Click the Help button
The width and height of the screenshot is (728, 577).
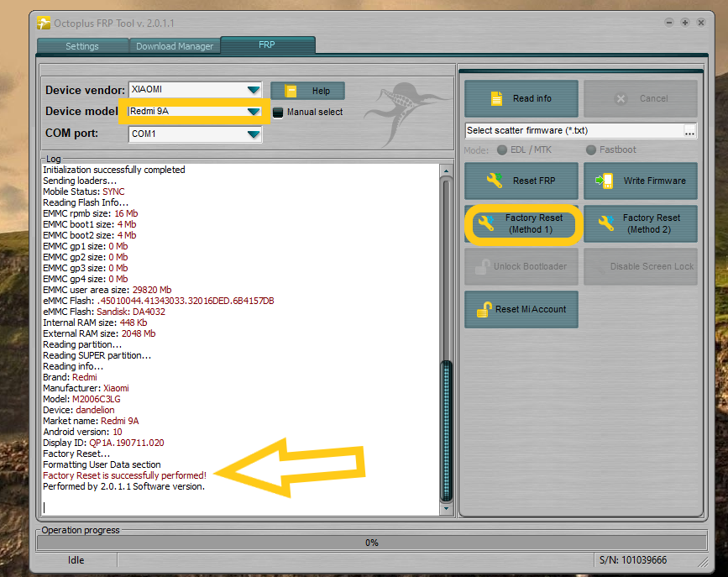[307, 91]
